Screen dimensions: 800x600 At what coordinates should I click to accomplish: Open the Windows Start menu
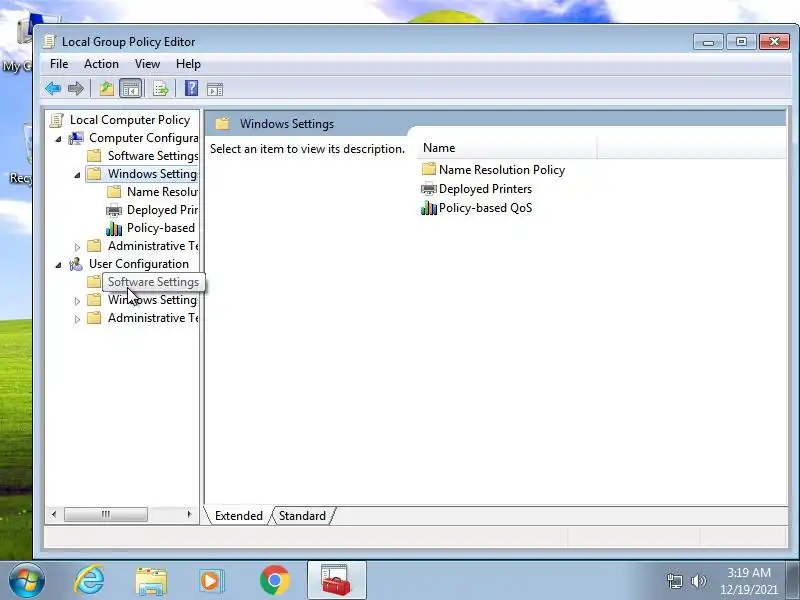[x=27, y=581]
